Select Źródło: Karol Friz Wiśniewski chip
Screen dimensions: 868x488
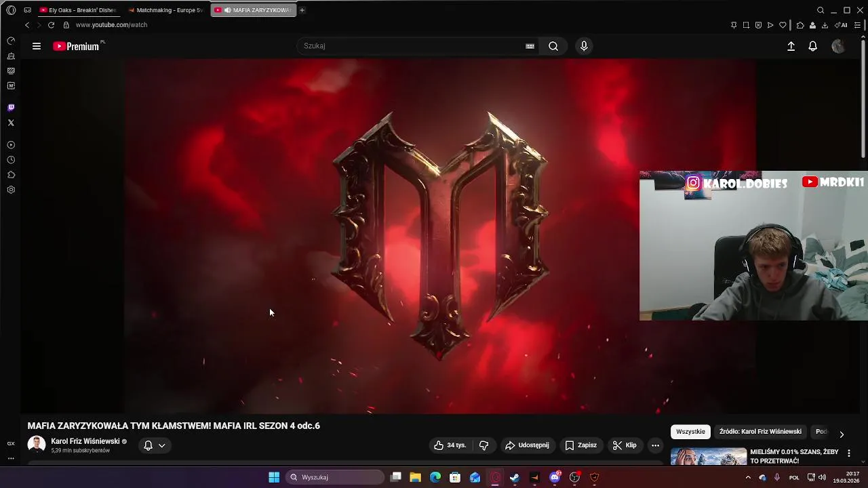pos(760,432)
